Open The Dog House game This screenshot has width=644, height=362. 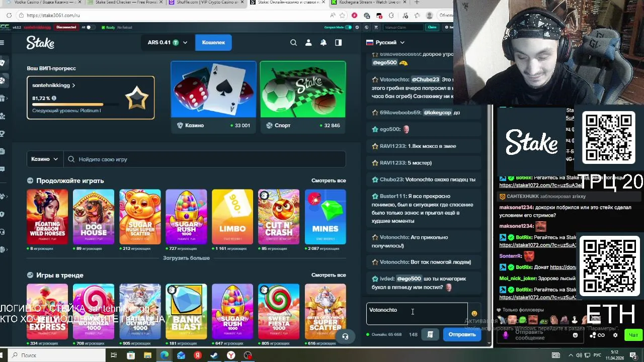(x=94, y=217)
